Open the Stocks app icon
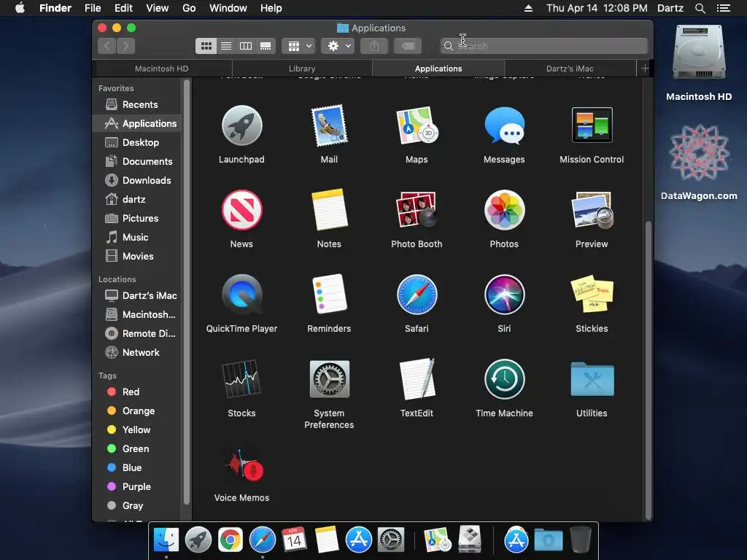This screenshot has height=560, width=747. pyautogui.click(x=241, y=379)
